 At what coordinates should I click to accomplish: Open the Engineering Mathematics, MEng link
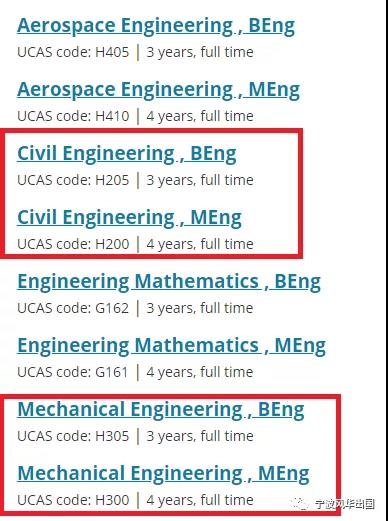(x=171, y=346)
